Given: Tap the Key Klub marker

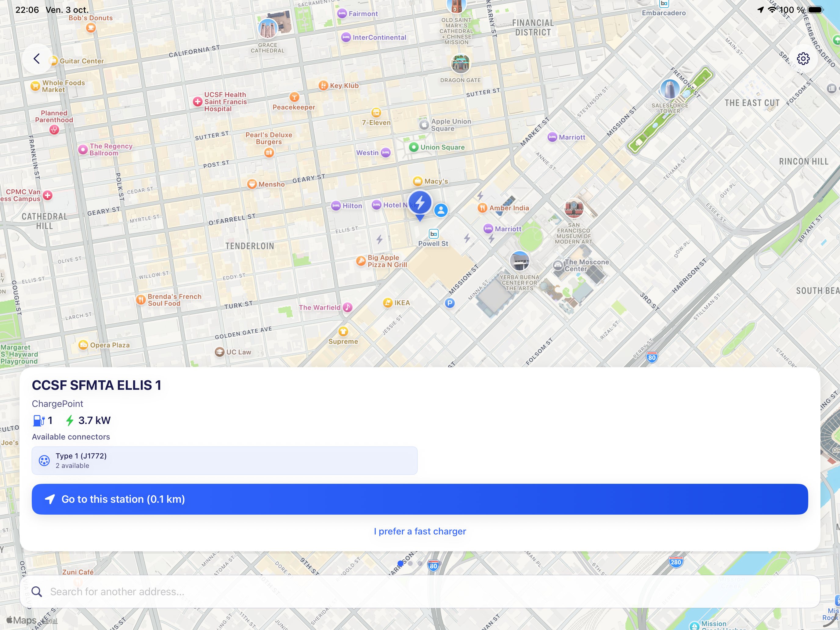Looking at the screenshot, I should pos(323,85).
